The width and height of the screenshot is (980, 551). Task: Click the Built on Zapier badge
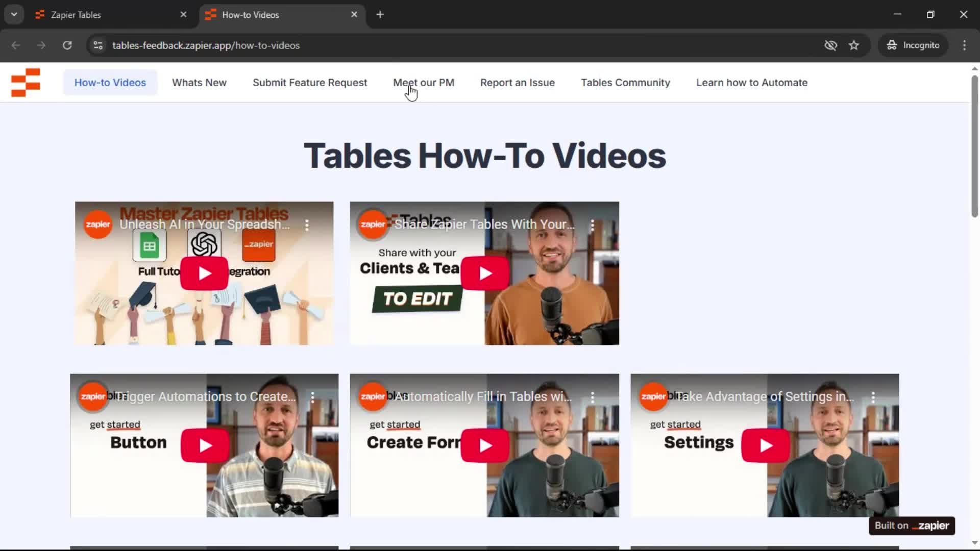coord(912,525)
